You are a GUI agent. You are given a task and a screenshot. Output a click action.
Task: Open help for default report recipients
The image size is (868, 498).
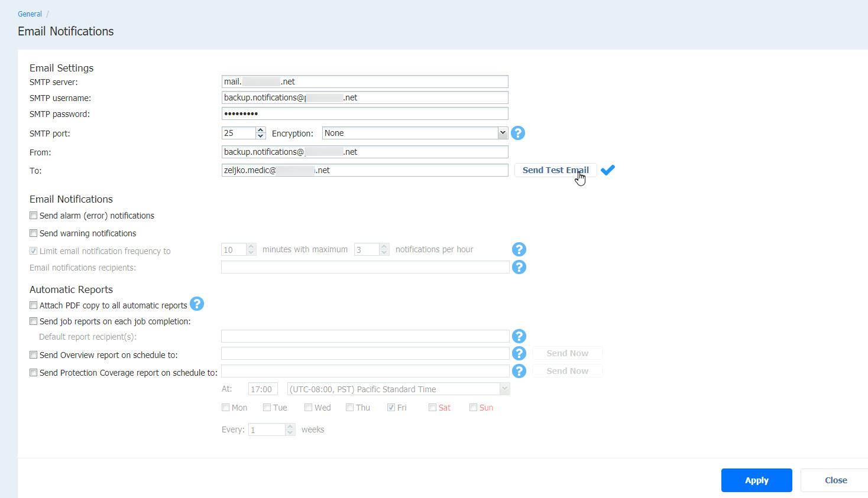[x=519, y=336]
